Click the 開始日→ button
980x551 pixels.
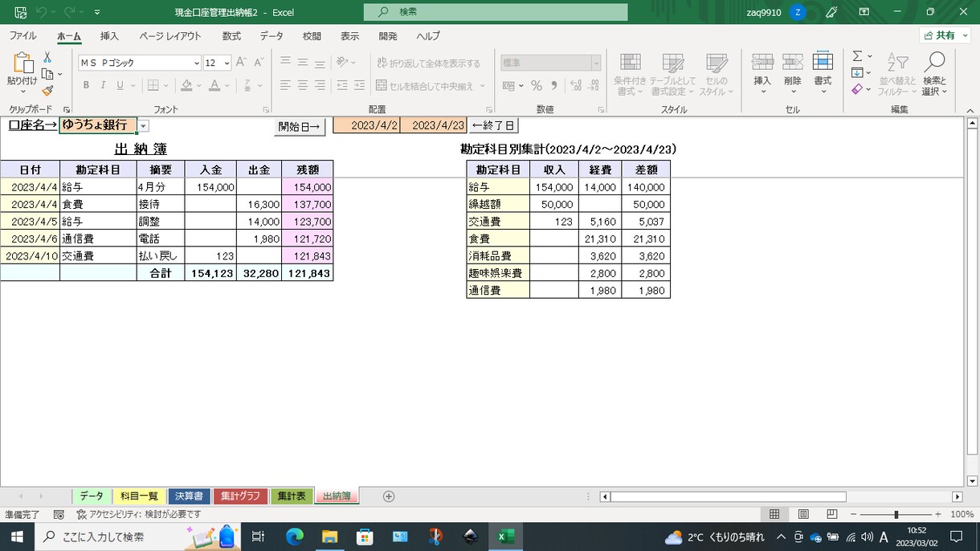click(x=300, y=126)
